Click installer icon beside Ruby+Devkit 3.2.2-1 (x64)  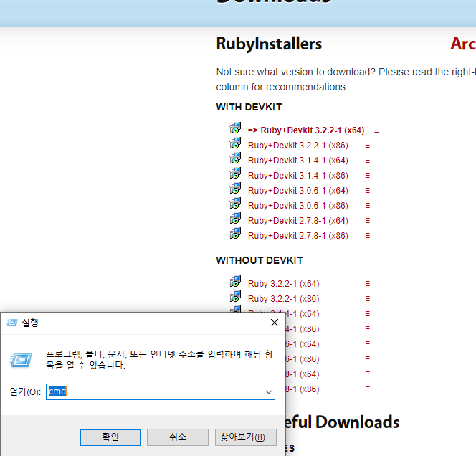pyautogui.click(x=235, y=128)
